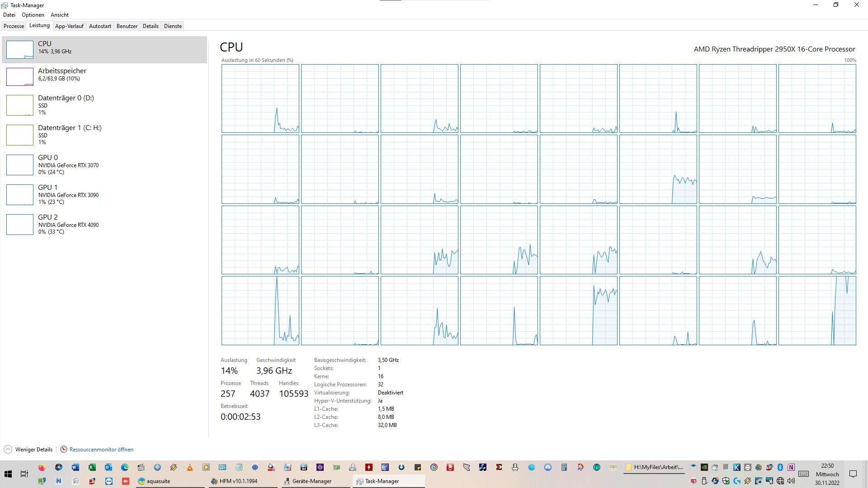Screen dimensions: 868x488
Task: Click the red sigma taskbar icon
Action: (499, 467)
